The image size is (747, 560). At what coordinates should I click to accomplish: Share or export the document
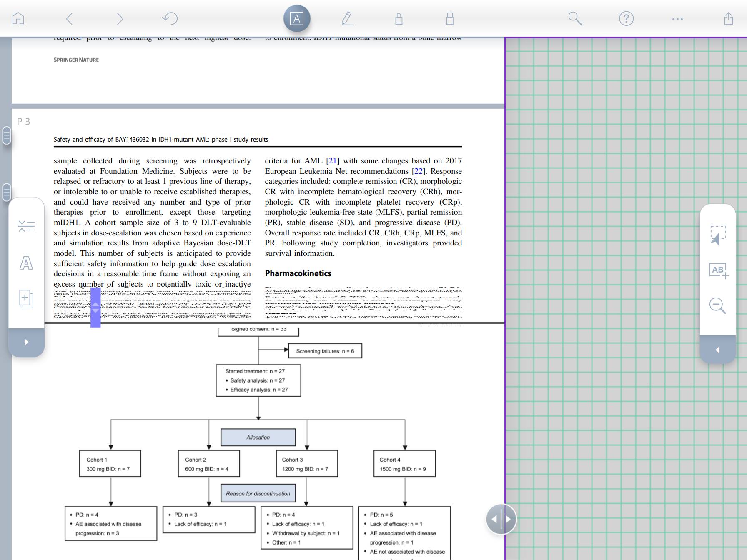coord(728,19)
